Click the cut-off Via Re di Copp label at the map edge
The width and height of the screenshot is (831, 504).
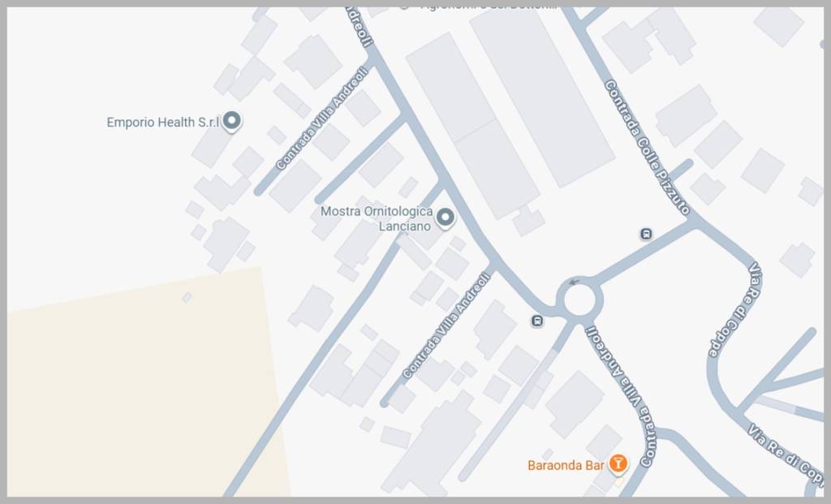point(786,451)
